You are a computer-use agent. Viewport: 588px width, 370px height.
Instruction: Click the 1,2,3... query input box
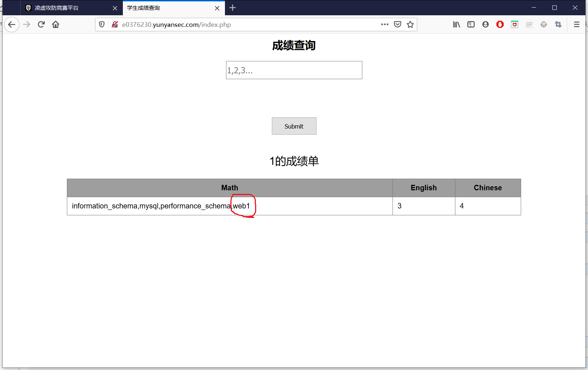click(x=294, y=70)
